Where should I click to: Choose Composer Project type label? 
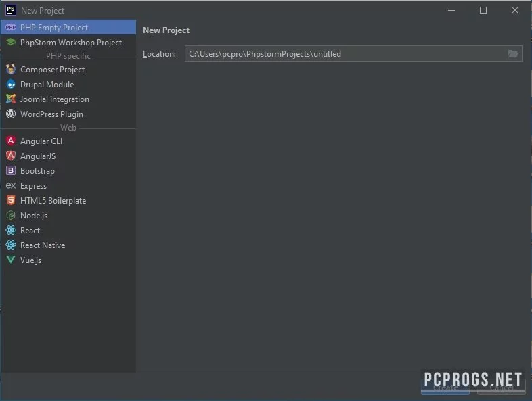point(52,70)
